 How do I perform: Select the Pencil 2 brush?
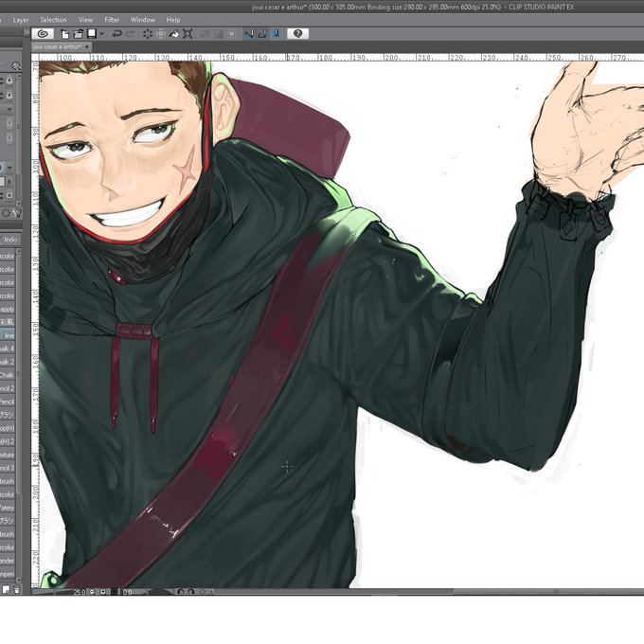click(x=8, y=388)
